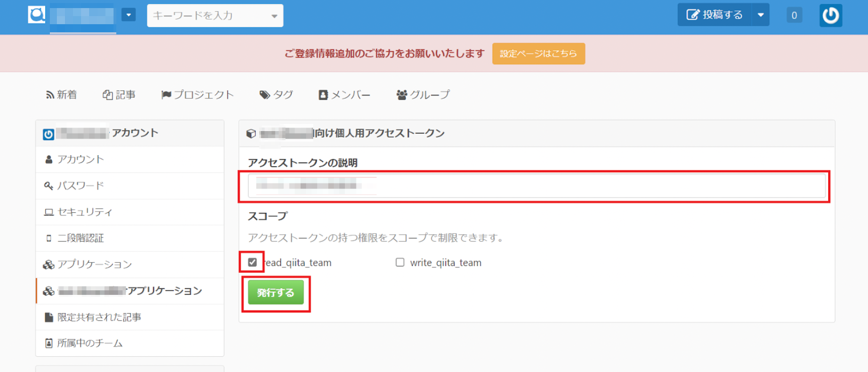Enable the write_qiita_team scope checkbox
The width and height of the screenshot is (868, 372).
(400, 262)
